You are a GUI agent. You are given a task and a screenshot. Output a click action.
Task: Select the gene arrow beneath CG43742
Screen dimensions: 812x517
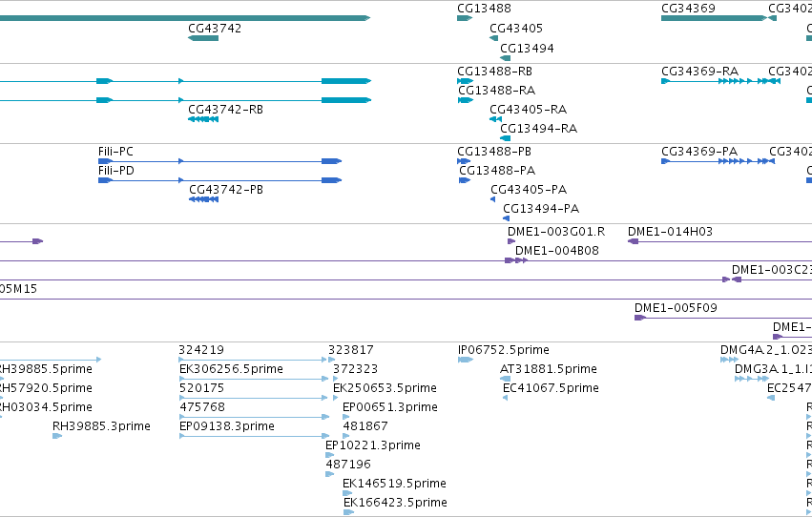click(203, 38)
